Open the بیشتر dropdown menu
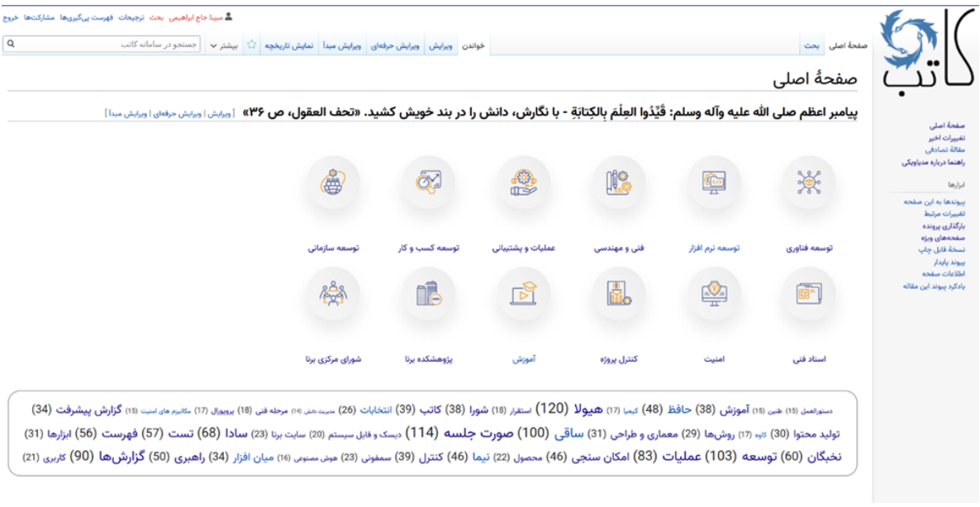The height and width of the screenshot is (507, 980). pos(225,45)
